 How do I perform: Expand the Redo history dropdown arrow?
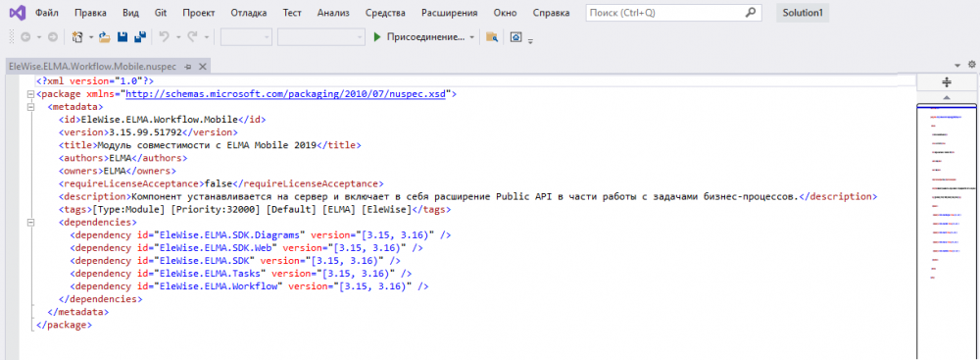click(206, 37)
